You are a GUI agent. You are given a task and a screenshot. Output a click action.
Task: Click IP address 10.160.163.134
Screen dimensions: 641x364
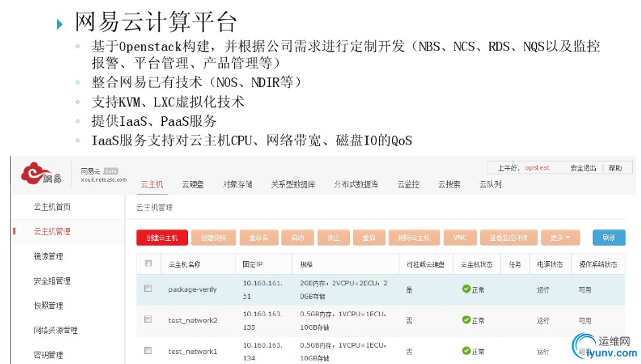point(263,351)
